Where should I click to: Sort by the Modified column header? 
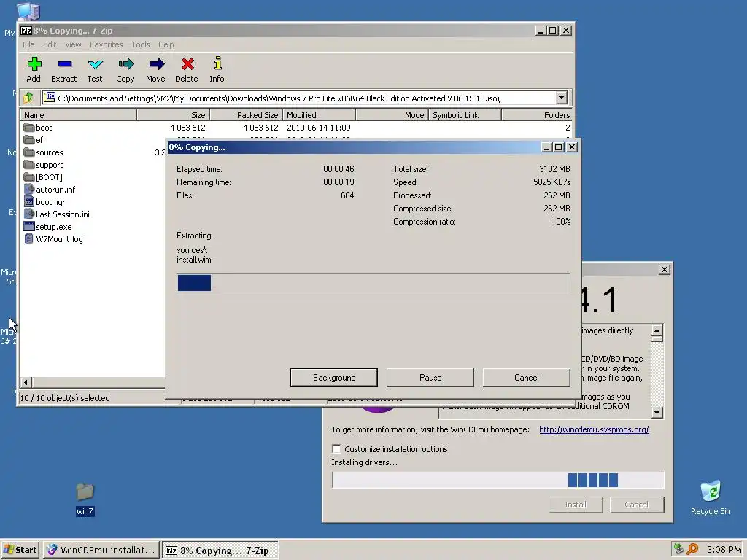point(320,114)
